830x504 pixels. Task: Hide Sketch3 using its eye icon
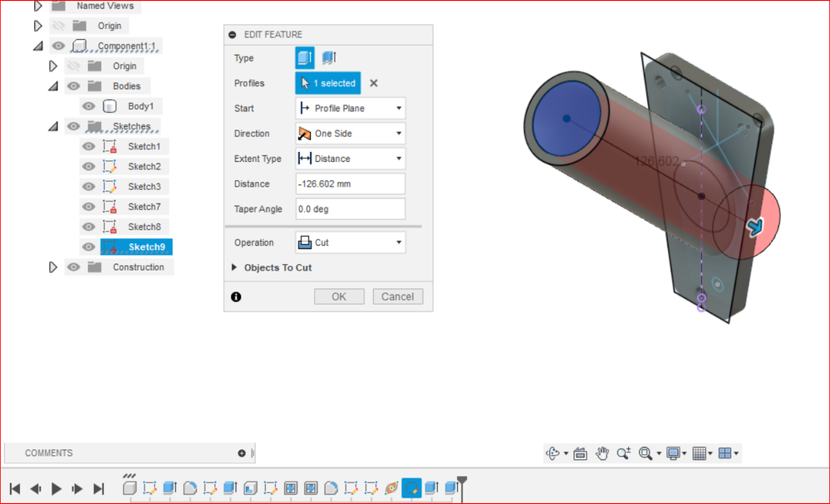88,187
